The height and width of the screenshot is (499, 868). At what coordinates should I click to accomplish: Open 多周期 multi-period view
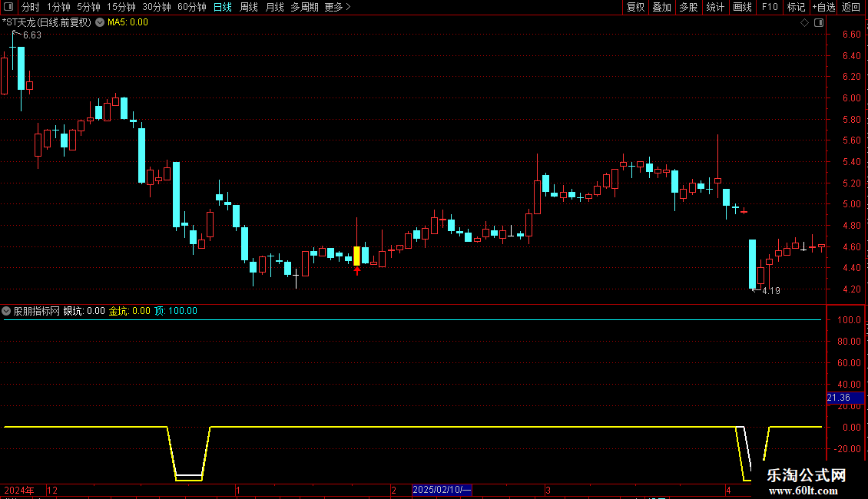pos(304,7)
